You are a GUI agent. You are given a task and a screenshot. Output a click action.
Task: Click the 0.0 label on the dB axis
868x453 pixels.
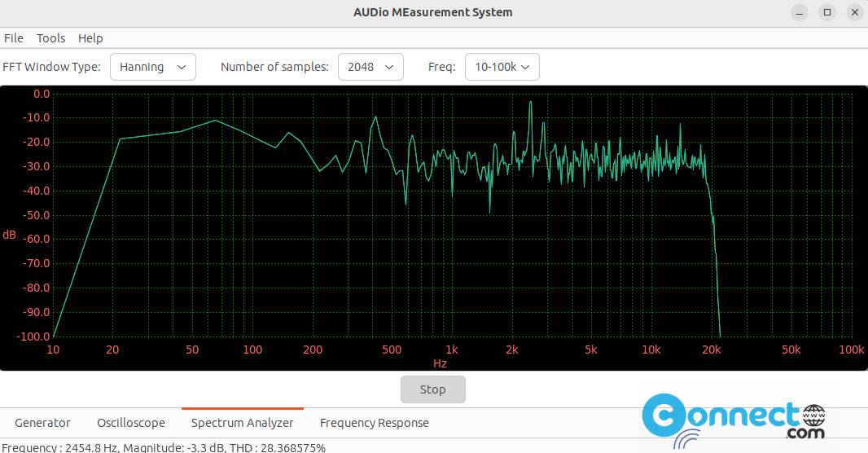click(x=42, y=95)
